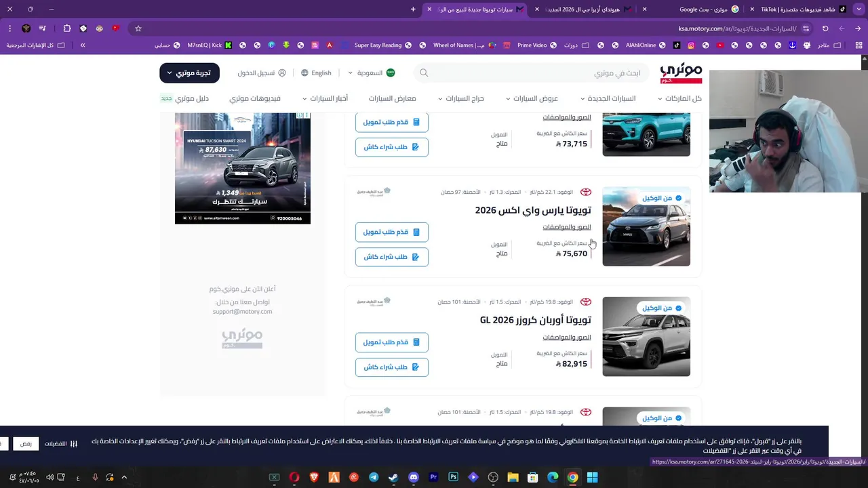The width and height of the screenshot is (868, 488).
Task: Click the search magnifier icon
Action: (424, 73)
